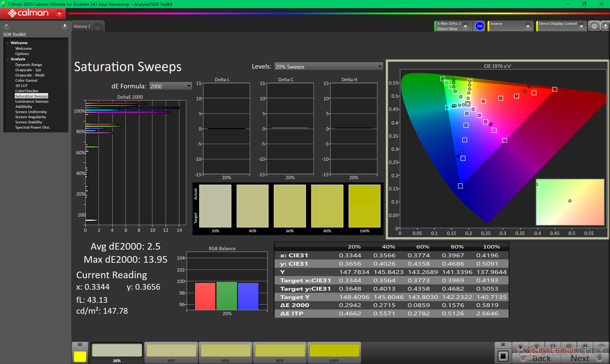Open the dE Formula dropdown

[170, 86]
